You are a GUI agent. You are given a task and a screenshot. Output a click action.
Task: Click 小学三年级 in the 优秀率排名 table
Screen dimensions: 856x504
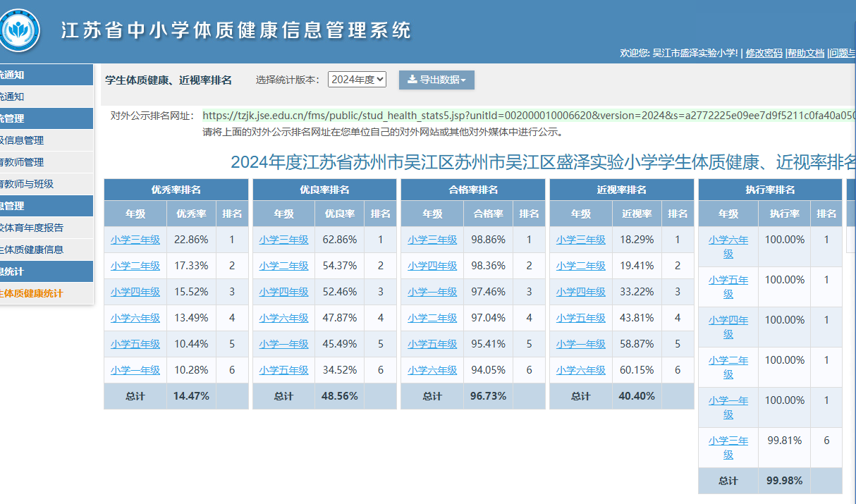pyautogui.click(x=135, y=240)
